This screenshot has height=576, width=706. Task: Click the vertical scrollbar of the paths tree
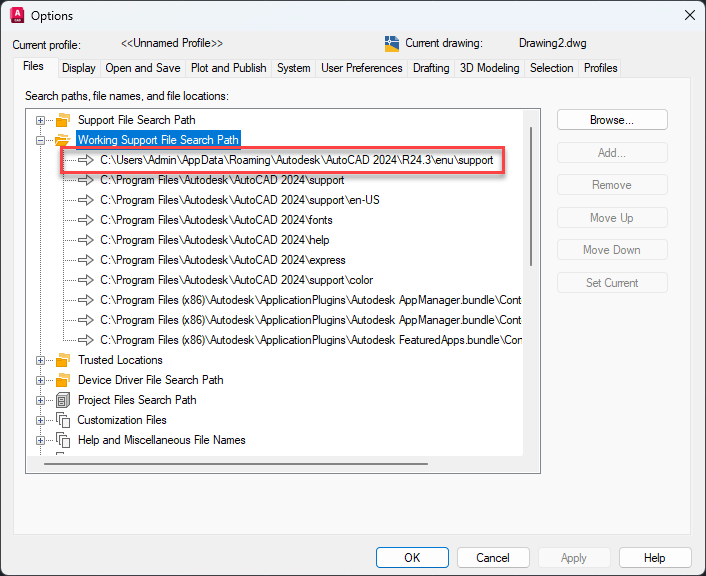point(531,196)
